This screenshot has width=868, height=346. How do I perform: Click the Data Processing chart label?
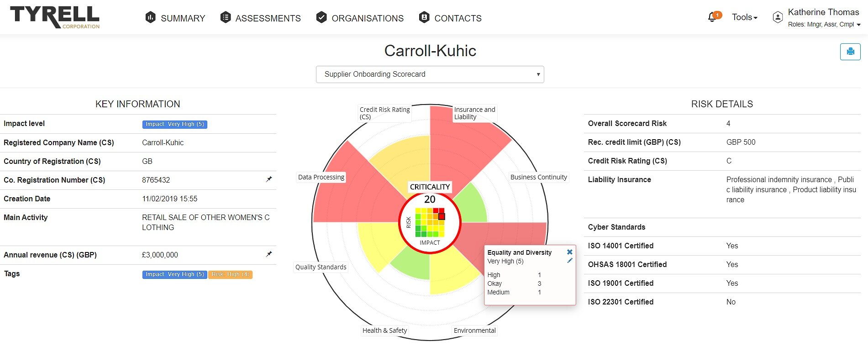pyautogui.click(x=321, y=177)
